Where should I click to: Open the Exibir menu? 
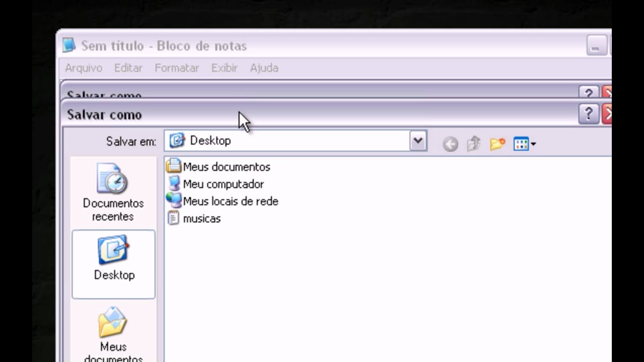[x=224, y=68]
